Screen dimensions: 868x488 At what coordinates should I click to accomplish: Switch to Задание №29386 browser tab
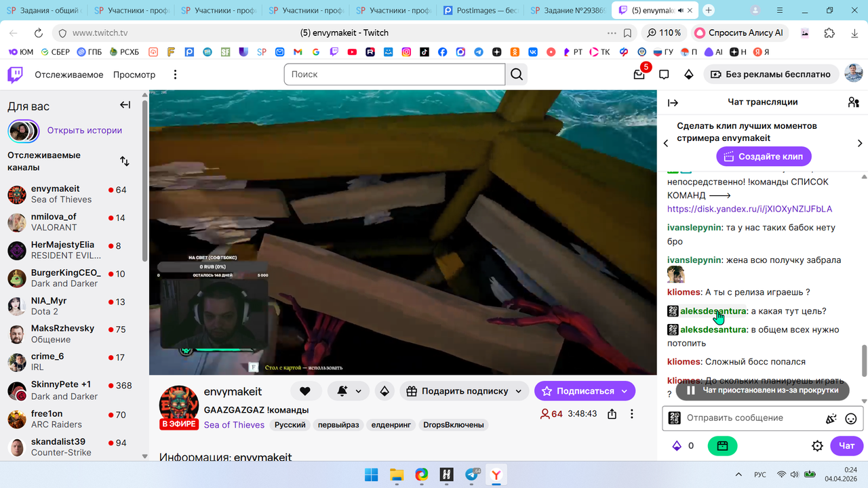(x=568, y=10)
